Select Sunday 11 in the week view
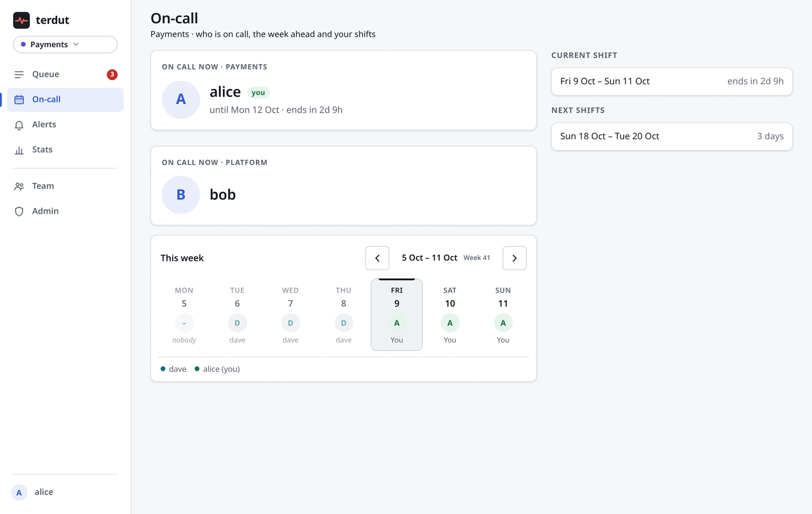The height and width of the screenshot is (514, 812). 503,315
